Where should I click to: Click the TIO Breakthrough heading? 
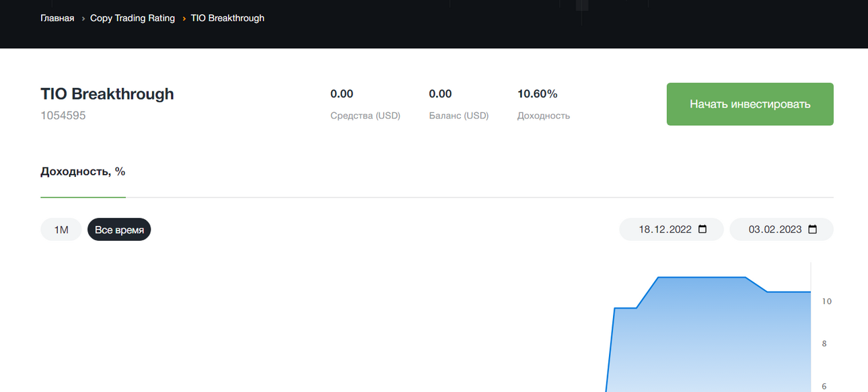[107, 93]
